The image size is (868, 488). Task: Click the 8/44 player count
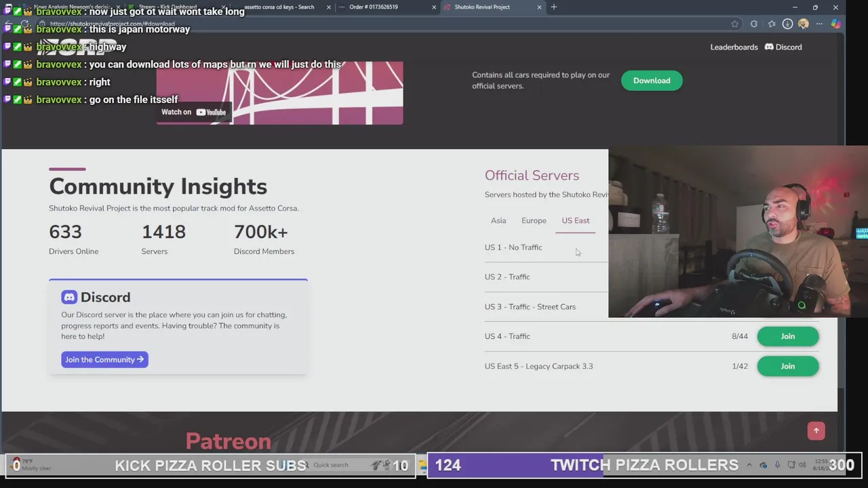point(739,336)
